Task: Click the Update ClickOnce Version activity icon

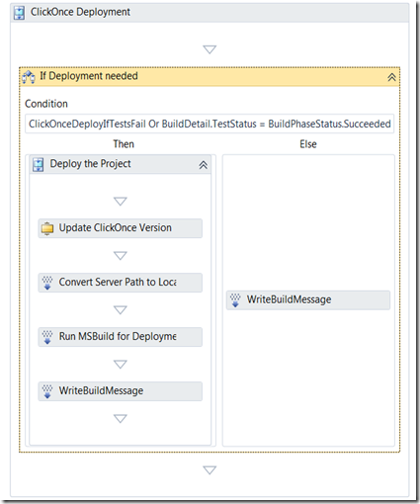Action: (47, 228)
